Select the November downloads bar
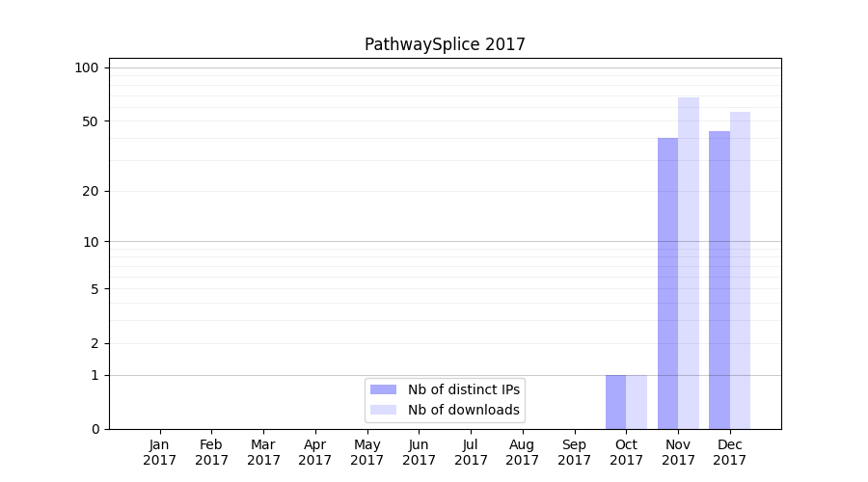Screen dimensions: 868x482 (x=689, y=263)
